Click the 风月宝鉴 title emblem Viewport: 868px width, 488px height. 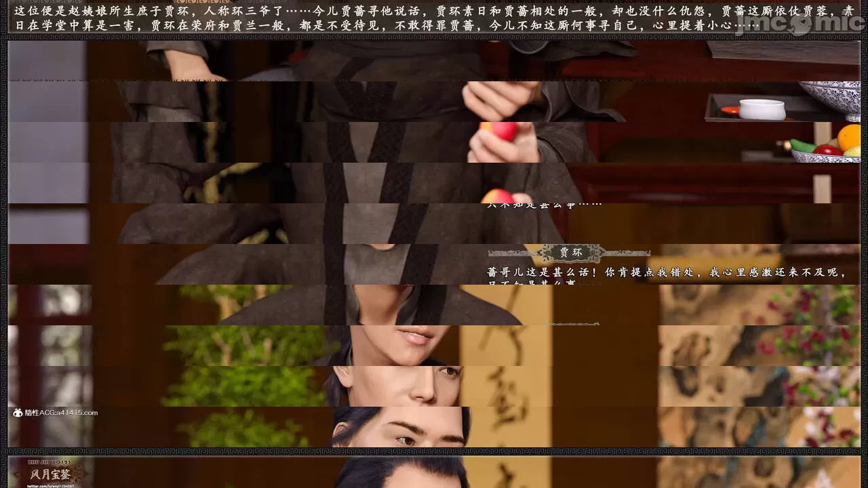pyautogui.click(x=47, y=471)
